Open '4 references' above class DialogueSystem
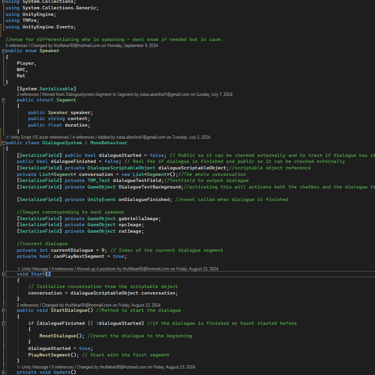This screenshot has width=375, height=375. coord(83,137)
